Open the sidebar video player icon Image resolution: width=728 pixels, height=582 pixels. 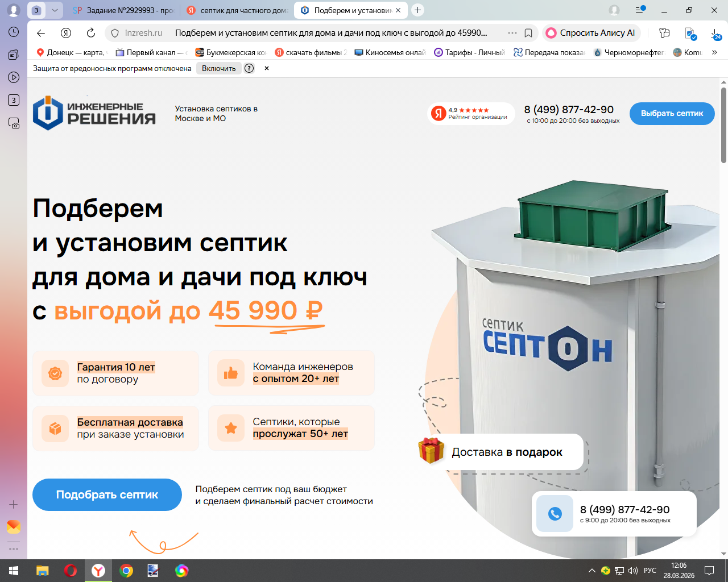click(14, 77)
